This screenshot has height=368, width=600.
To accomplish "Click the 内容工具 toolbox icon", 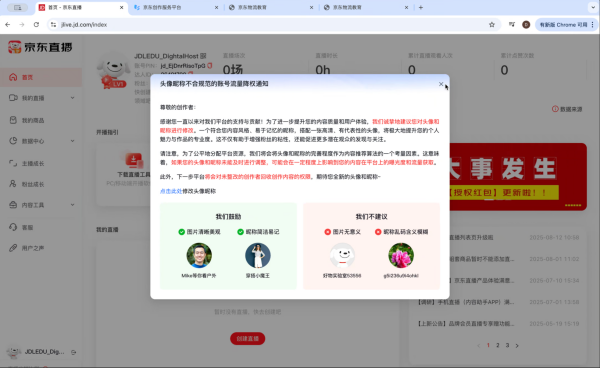I will [x=13, y=205].
